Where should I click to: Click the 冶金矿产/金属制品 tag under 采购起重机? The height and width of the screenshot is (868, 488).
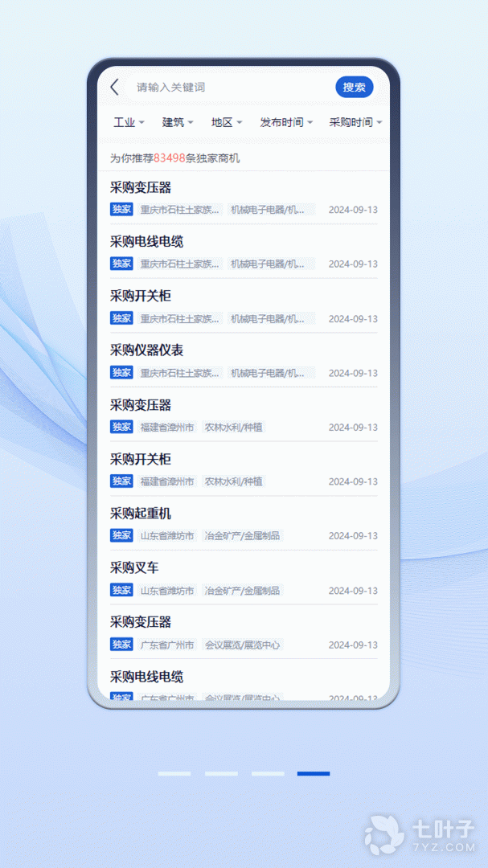pyautogui.click(x=242, y=535)
